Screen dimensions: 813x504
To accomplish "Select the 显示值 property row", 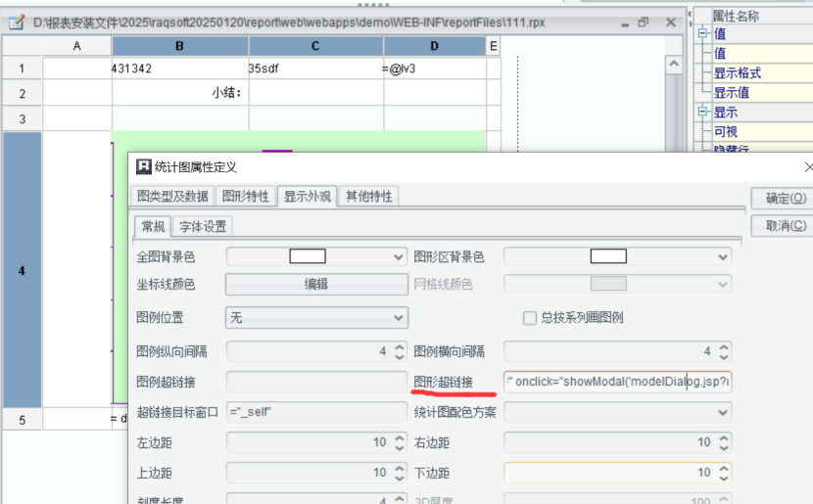I will (762, 93).
